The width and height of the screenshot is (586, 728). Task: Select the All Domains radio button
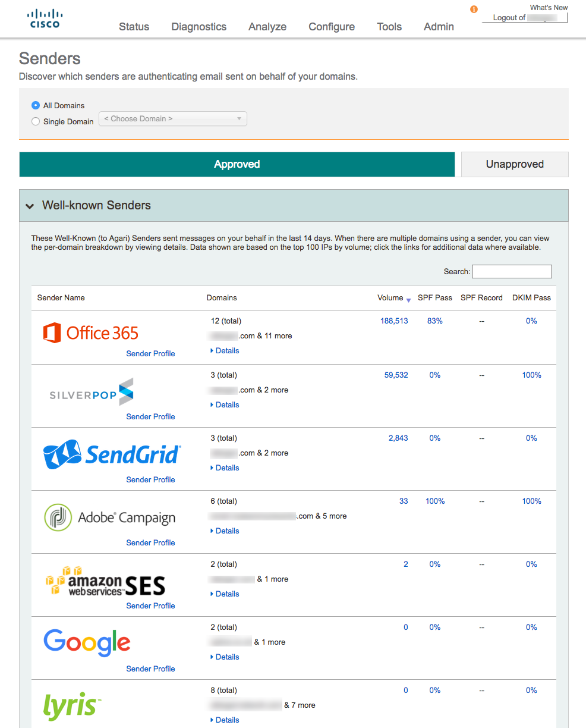pos(36,105)
